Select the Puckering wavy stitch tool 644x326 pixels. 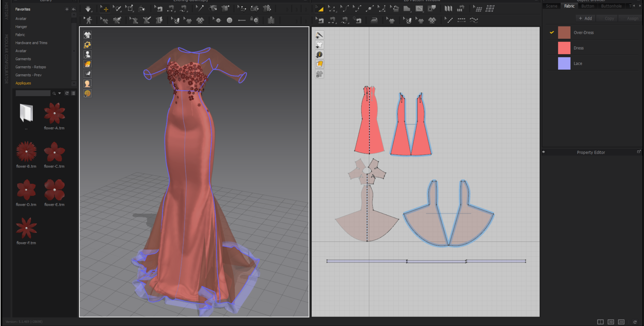tap(474, 20)
